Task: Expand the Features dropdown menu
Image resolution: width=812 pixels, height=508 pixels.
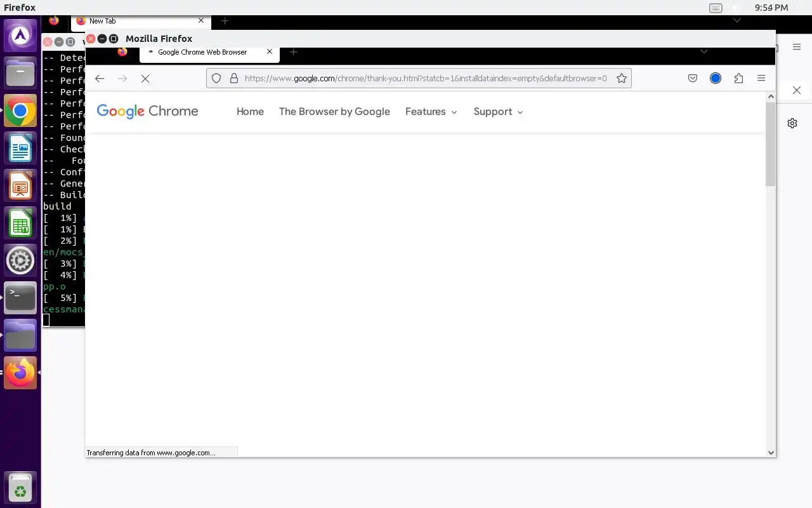Action: [x=431, y=111]
